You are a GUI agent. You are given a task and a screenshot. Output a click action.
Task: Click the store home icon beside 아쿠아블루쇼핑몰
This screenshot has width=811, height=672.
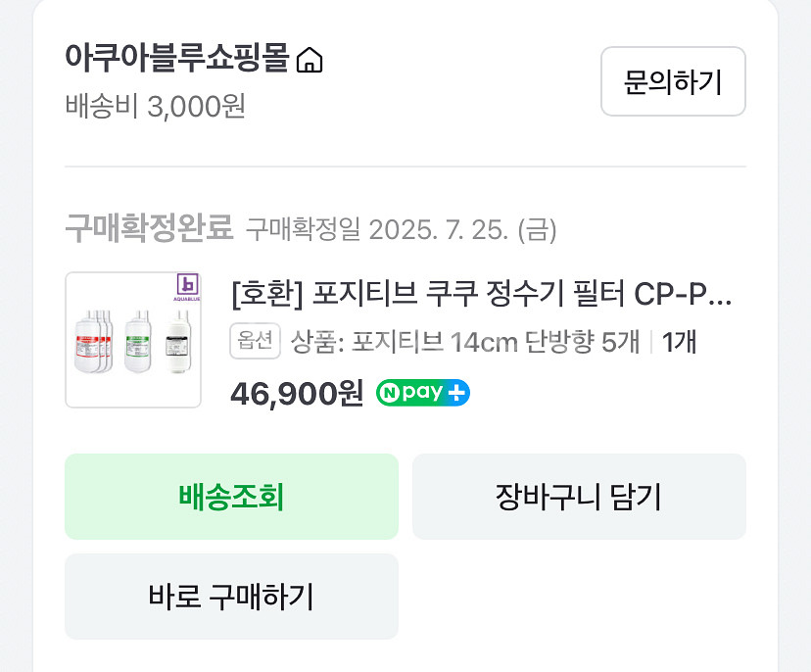click(311, 61)
